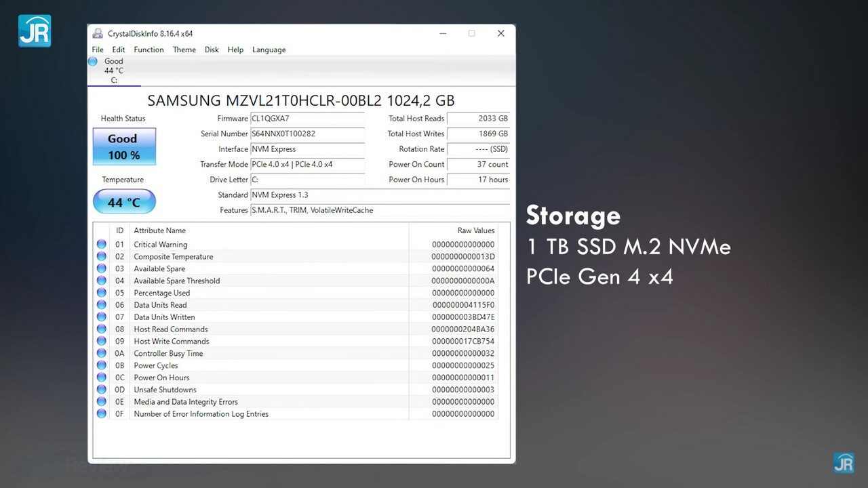Open the Help menu
The width and height of the screenshot is (868, 488).
coord(235,49)
